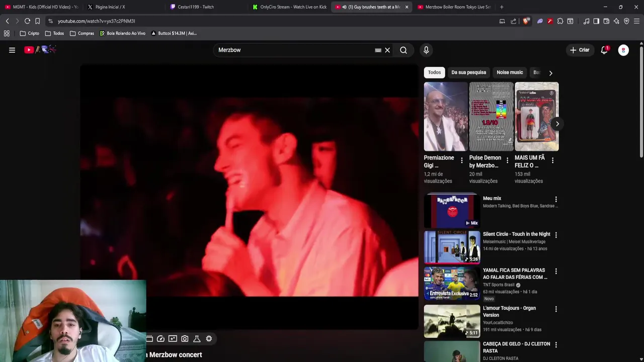The image size is (644, 362).
Task: Open Silent Circle - Touch in the Night
Action: click(516, 234)
